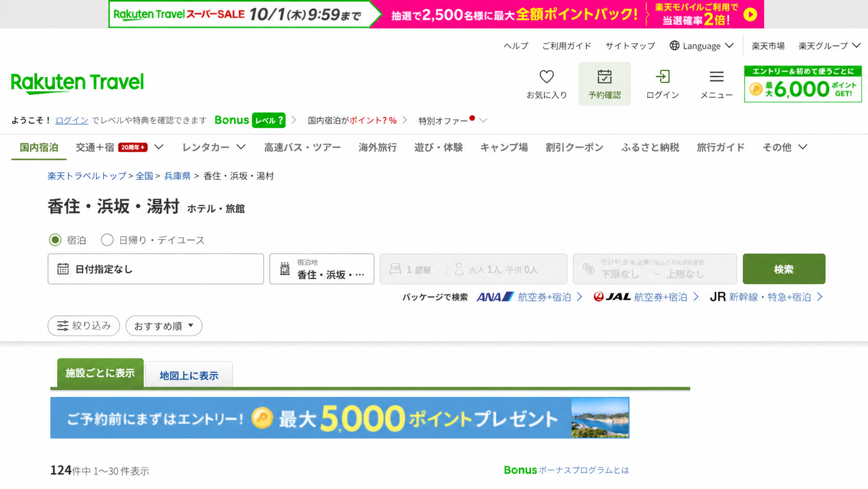
Task: Click the 6,000 point coin promo banner
Action: pyautogui.click(x=803, y=84)
